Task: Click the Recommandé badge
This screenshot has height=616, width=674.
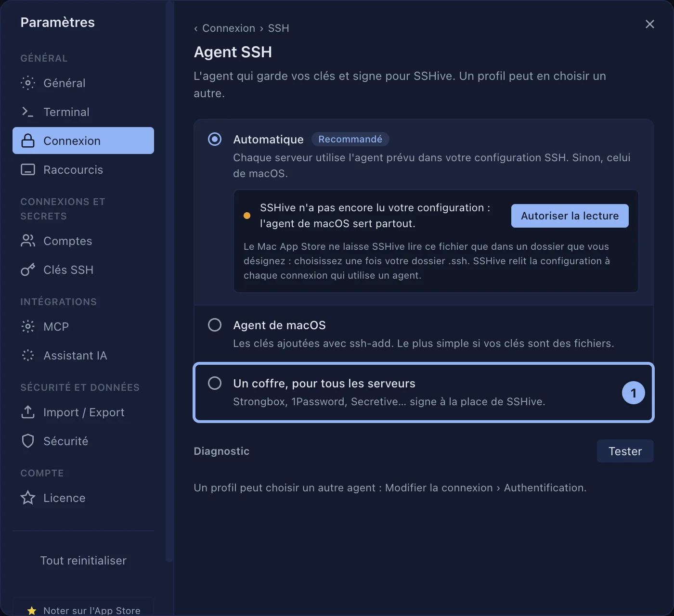Action: (350, 139)
